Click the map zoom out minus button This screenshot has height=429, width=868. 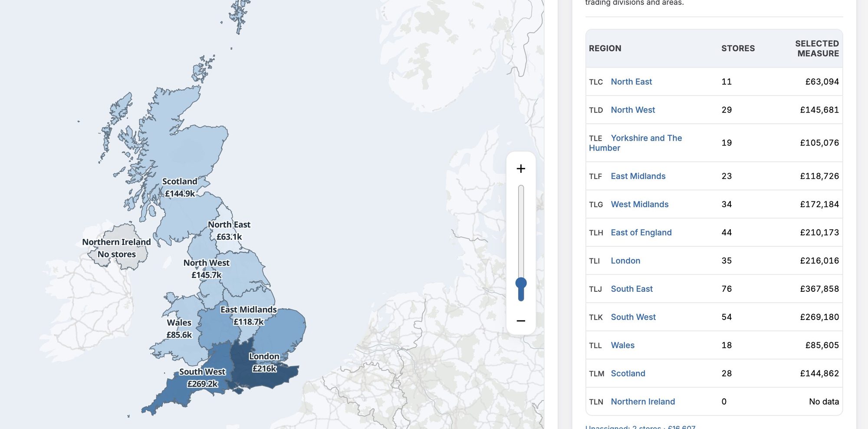coord(521,321)
